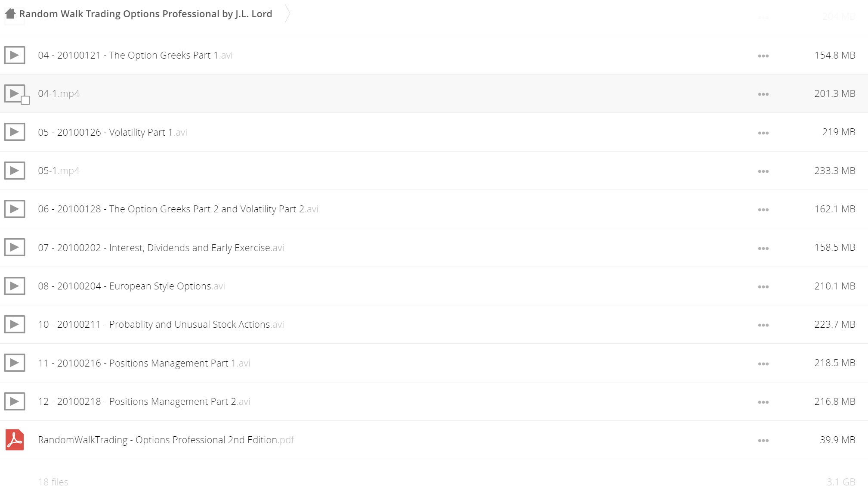The image size is (868, 494).
Task: Click the breadcrumb chevron arrow after folder name
Action: 287,13
